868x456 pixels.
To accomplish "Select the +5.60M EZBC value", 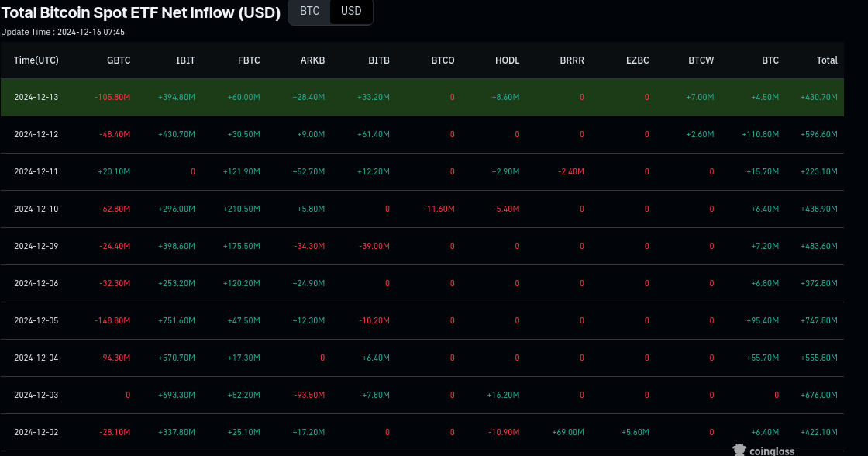I will coord(634,433).
